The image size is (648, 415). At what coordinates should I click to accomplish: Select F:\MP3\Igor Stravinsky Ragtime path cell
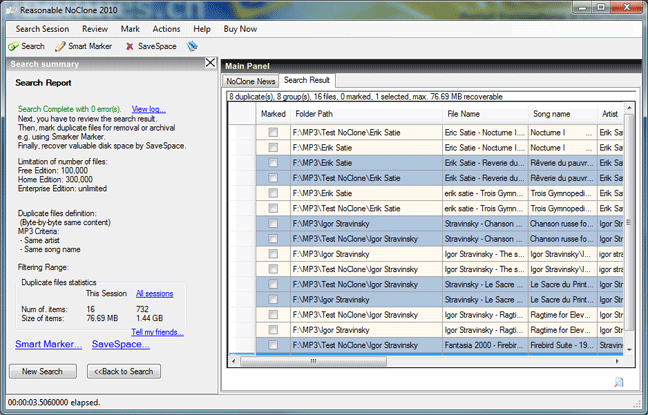[366, 330]
